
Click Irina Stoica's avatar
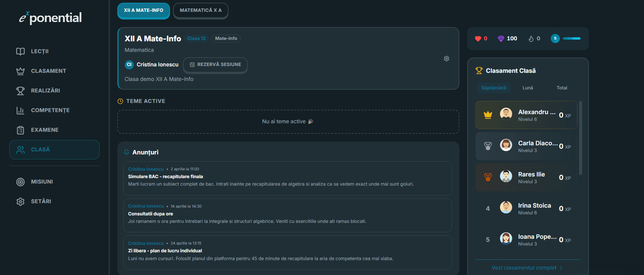pos(506,207)
